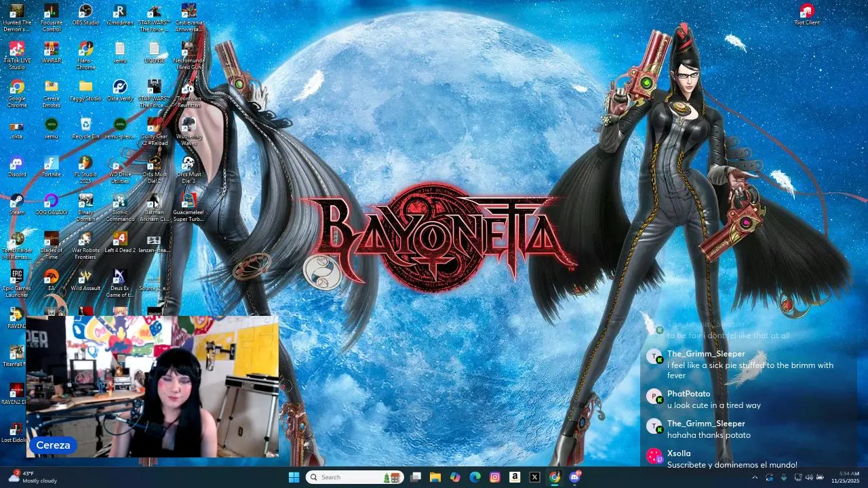Launch Left 4 Dead 2
The height and width of the screenshot is (488, 868).
point(120,243)
